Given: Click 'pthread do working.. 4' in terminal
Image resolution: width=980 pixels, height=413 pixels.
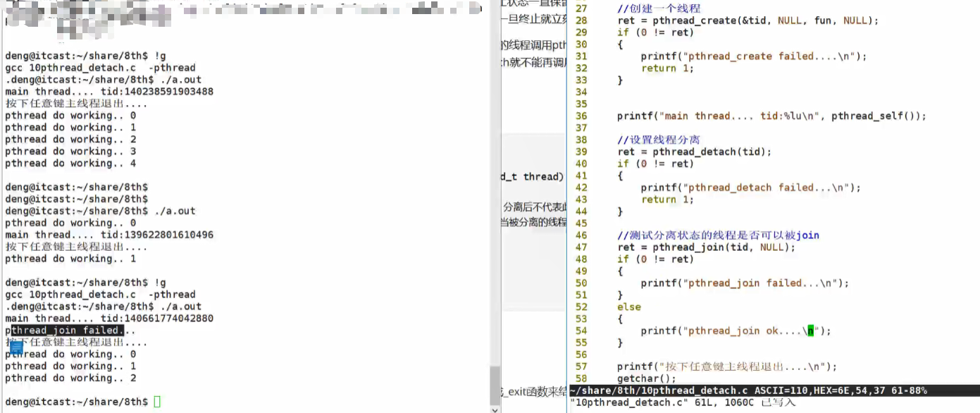Looking at the screenshot, I should click(70, 164).
